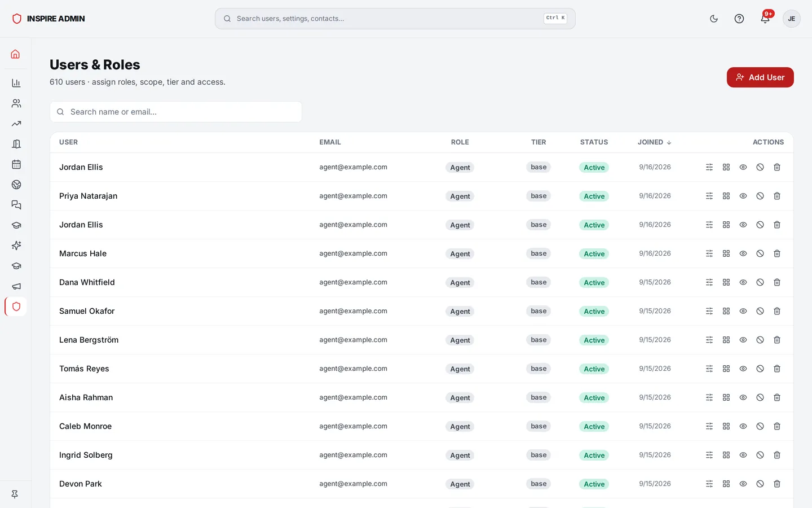
Task: Open notifications bell with 9+ badge
Action: pyautogui.click(x=765, y=19)
